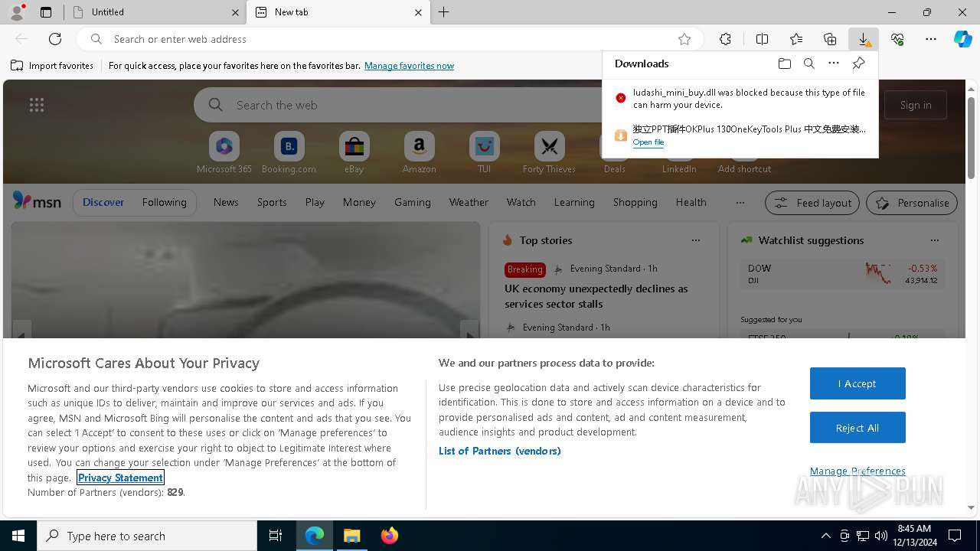The image size is (980, 551).
Task: Click the Downloads toolbar icon
Action: tap(864, 39)
